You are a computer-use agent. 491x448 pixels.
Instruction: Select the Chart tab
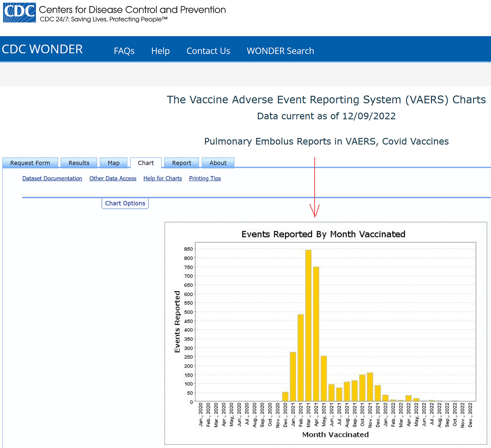coord(146,163)
